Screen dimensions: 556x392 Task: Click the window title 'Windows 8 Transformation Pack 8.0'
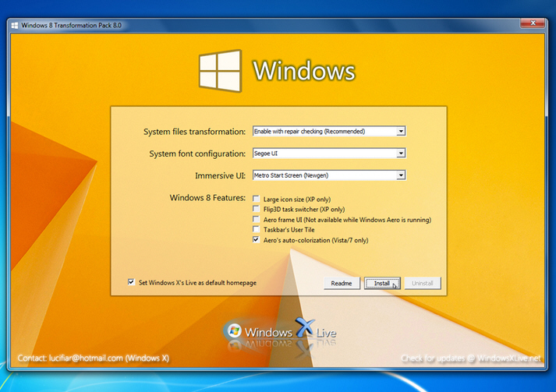[71, 26]
